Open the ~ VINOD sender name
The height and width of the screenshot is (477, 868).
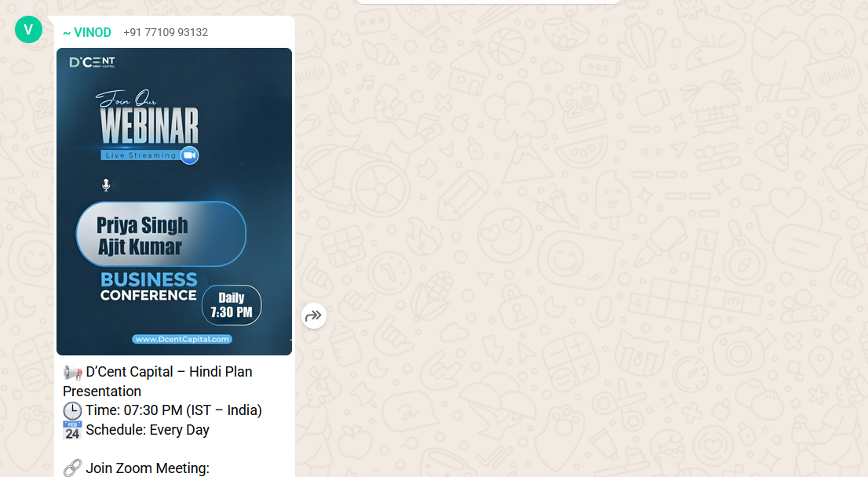[x=87, y=33]
